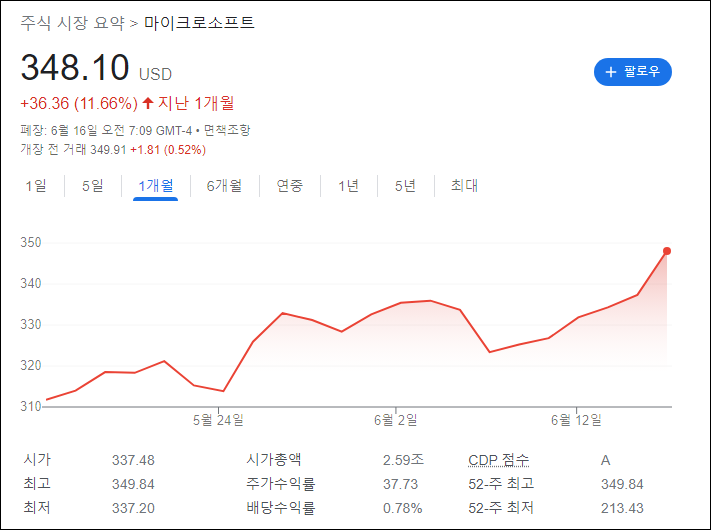Click the red endpoint dot on chart

coord(667,251)
